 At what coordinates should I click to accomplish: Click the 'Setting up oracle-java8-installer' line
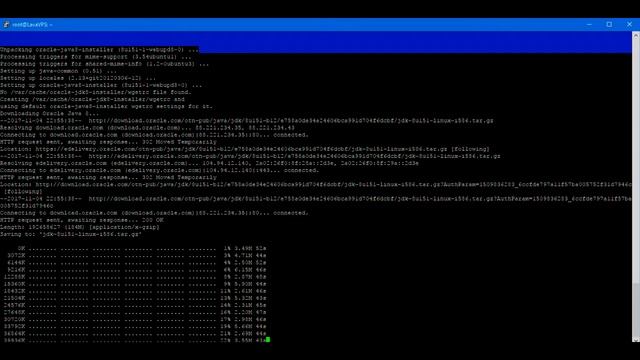pyautogui.click(x=101, y=85)
